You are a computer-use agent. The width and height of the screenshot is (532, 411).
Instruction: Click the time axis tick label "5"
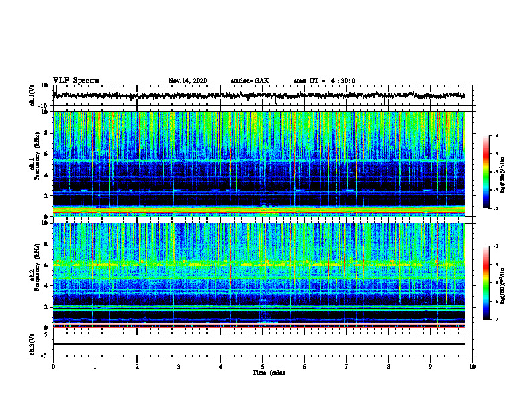click(263, 367)
